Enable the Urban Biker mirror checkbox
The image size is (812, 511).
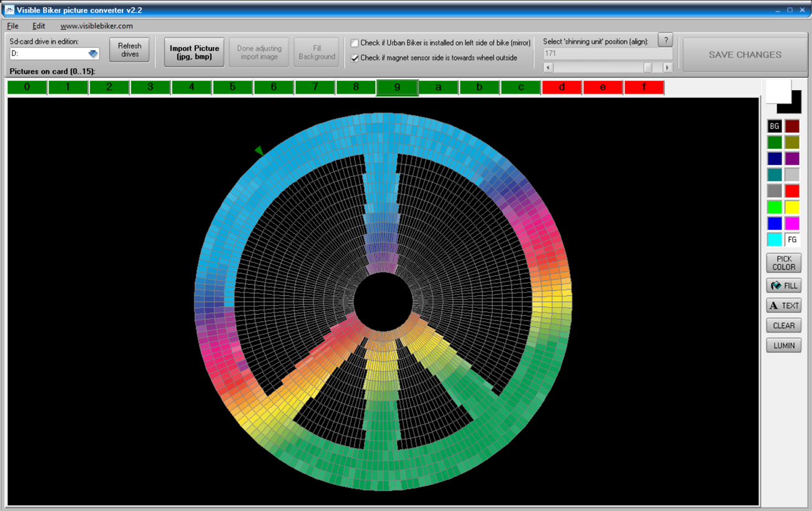click(355, 43)
